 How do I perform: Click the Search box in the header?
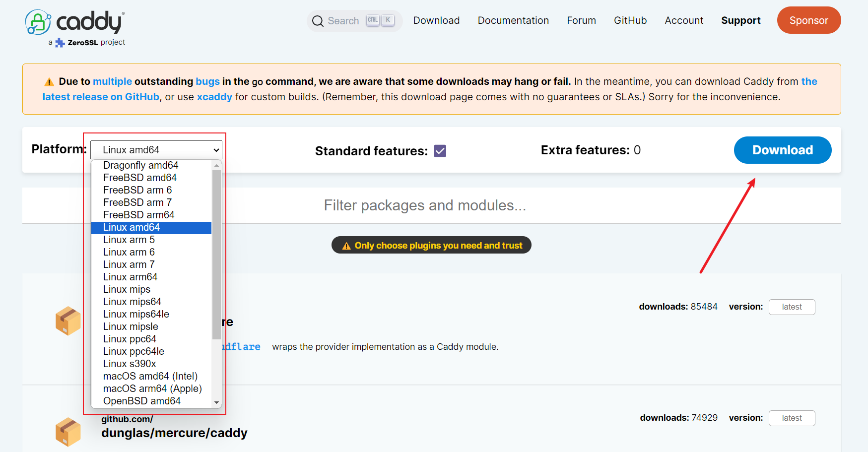tap(354, 21)
